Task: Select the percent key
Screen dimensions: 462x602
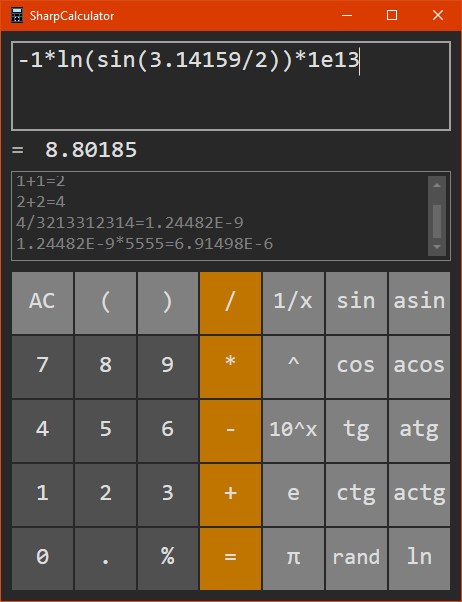Action: pos(168,559)
